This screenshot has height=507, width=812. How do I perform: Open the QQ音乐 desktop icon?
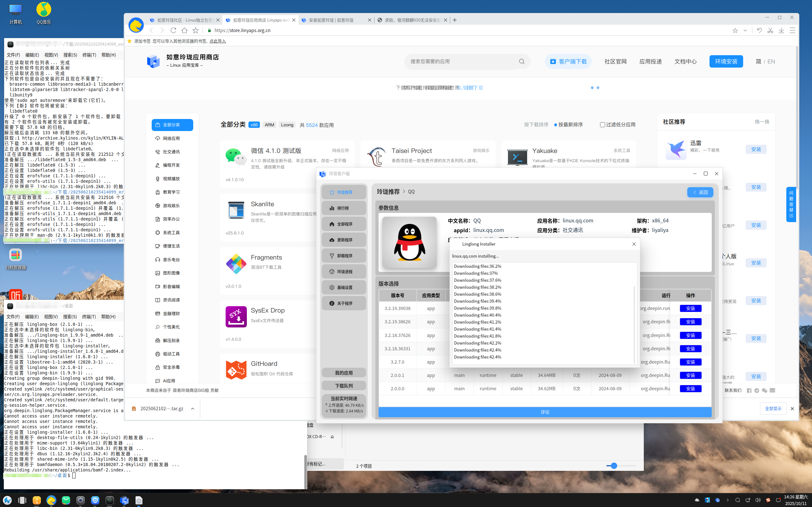tap(43, 13)
